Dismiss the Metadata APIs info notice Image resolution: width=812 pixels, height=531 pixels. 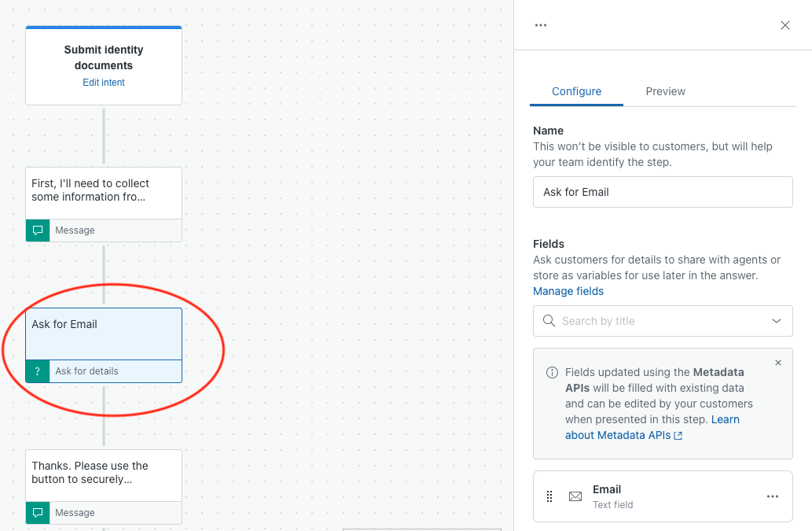[x=778, y=363]
